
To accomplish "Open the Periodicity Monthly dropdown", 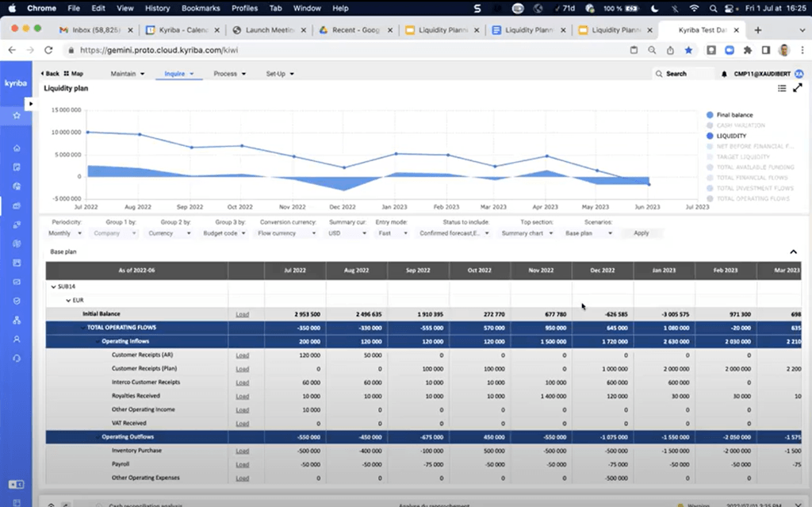I will 65,233.
